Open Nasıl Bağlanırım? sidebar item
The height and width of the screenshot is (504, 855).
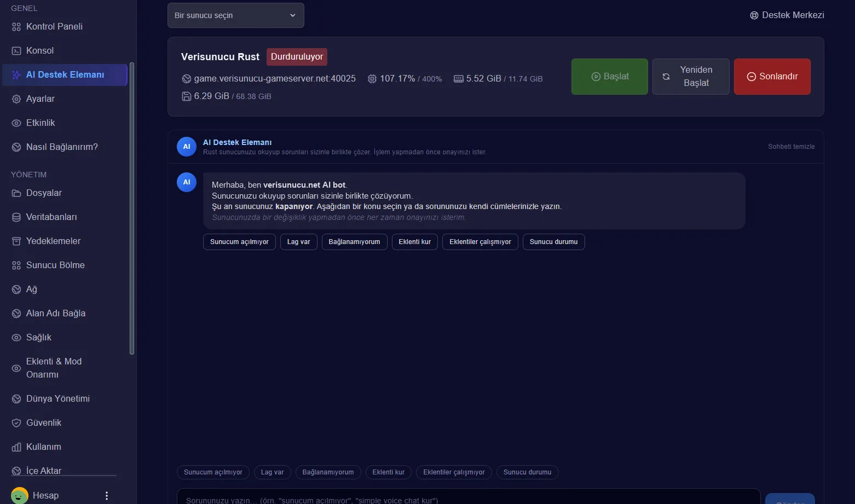[65, 147]
